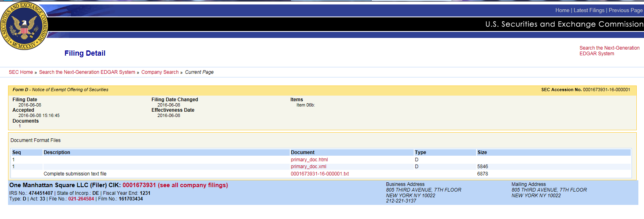Select Complete submission text file description
The width and height of the screenshot is (644, 219).
(75, 174)
